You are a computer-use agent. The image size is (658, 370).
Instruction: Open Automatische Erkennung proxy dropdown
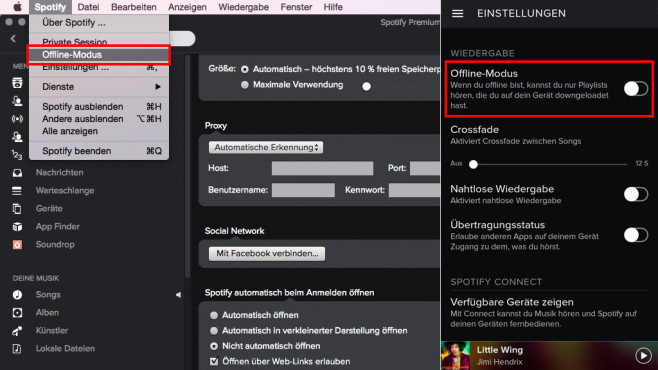(x=266, y=147)
